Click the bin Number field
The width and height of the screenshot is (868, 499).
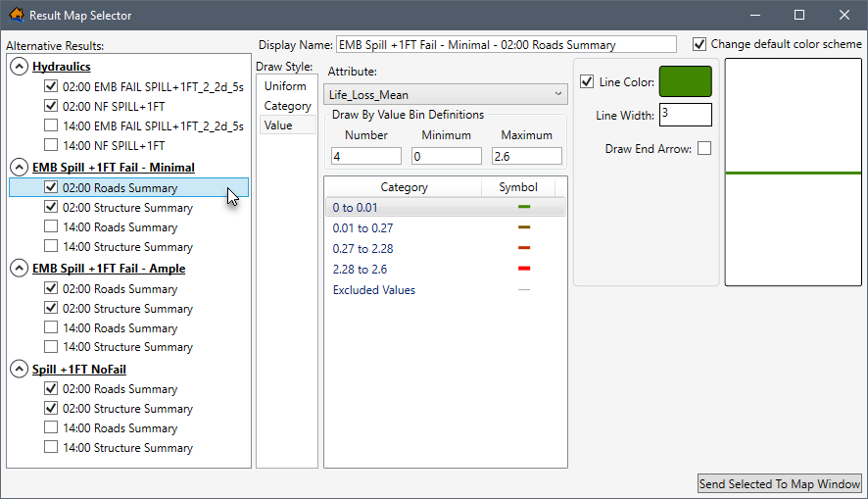365,156
